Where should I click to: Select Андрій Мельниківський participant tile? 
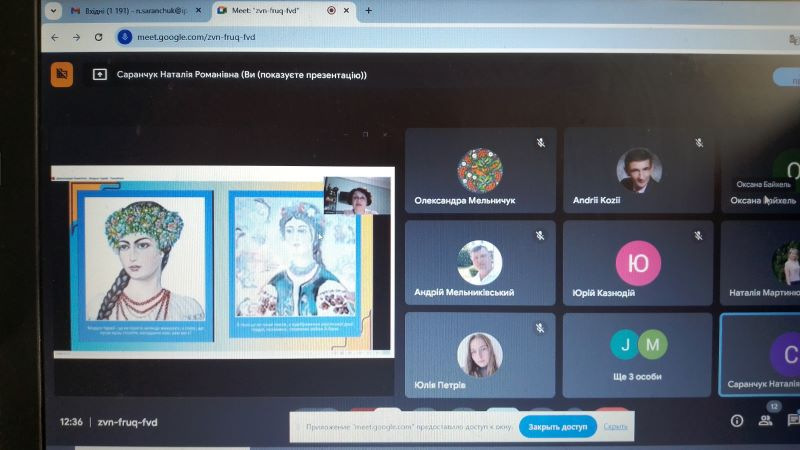(480, 263)
